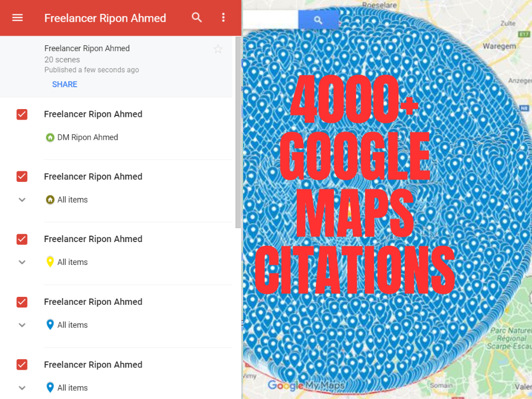Click the yellow pin icon beside All items

click(50, 262)
